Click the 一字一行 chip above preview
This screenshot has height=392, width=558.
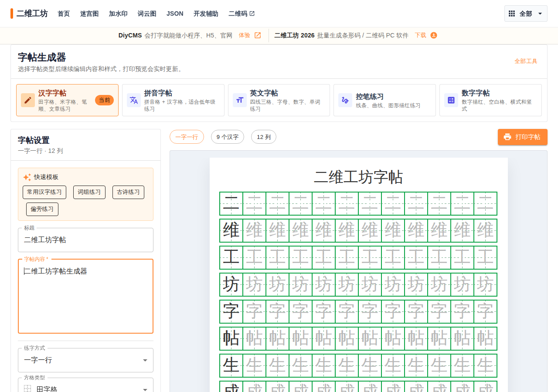coord(187,137)
